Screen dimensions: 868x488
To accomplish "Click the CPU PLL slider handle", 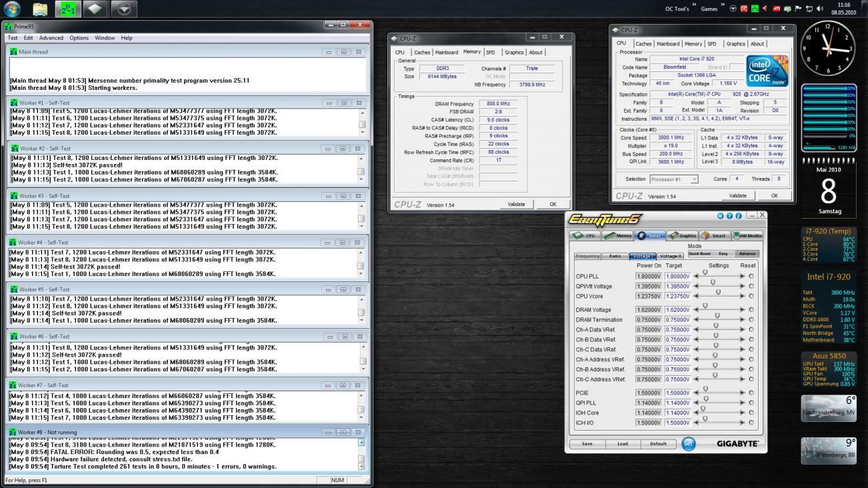I will pyautogui.click(x=705, y=272).
